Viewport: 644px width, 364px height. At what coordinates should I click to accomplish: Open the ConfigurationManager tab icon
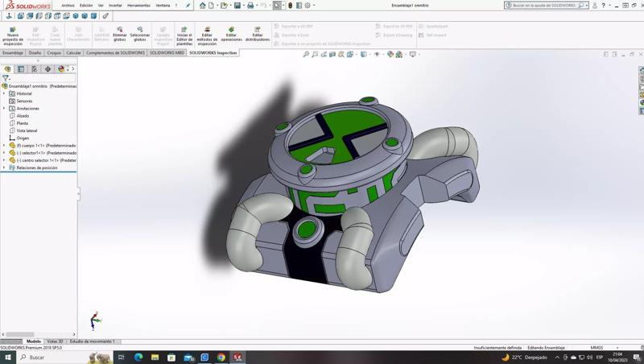(x=35, y=69)
